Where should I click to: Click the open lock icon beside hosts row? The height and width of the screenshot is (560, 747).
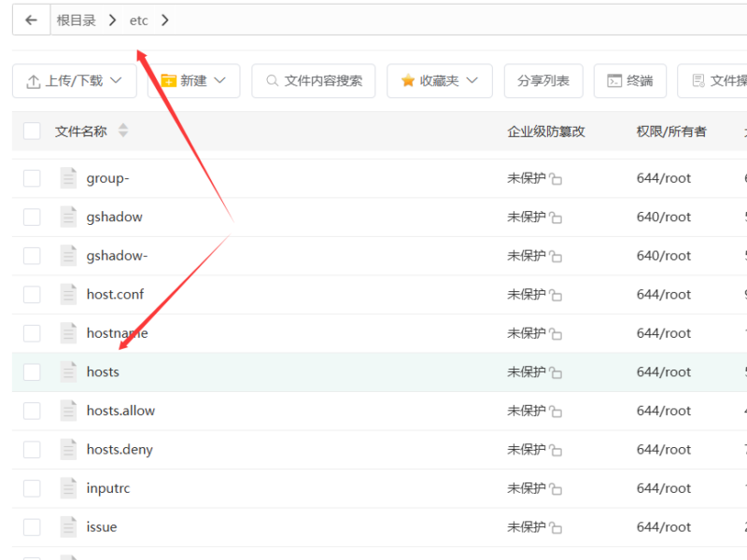(558, 371)
